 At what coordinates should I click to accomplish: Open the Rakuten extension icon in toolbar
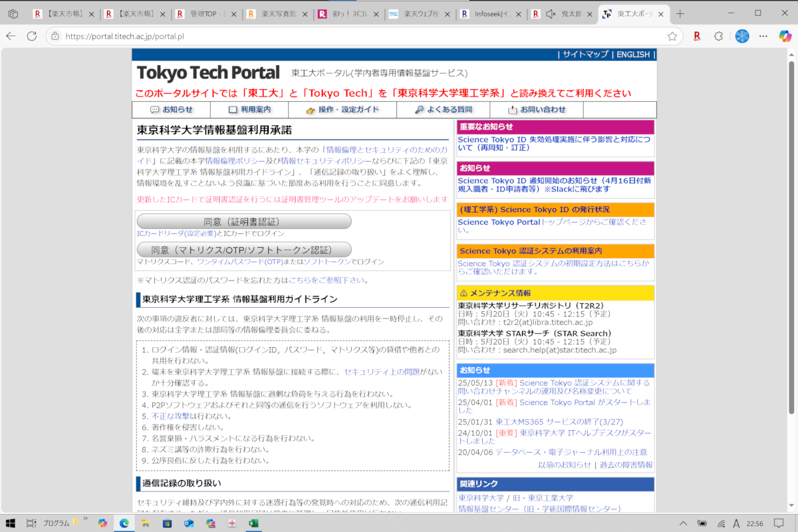(697, 36)
